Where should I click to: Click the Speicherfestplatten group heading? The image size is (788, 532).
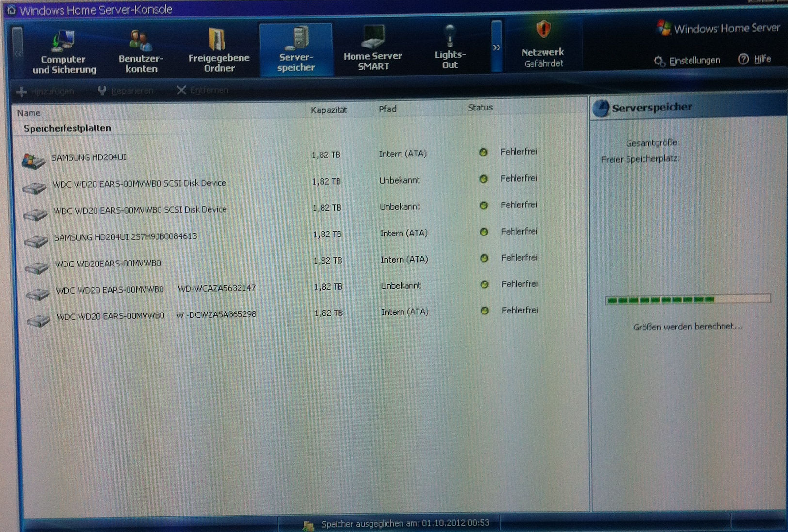[x=67, y=128]
